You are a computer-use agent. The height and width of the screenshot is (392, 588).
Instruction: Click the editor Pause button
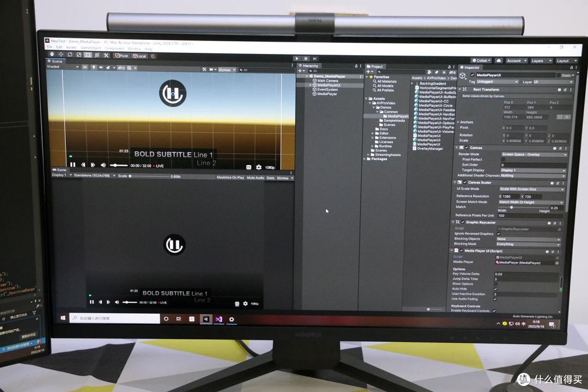point(305,58)
